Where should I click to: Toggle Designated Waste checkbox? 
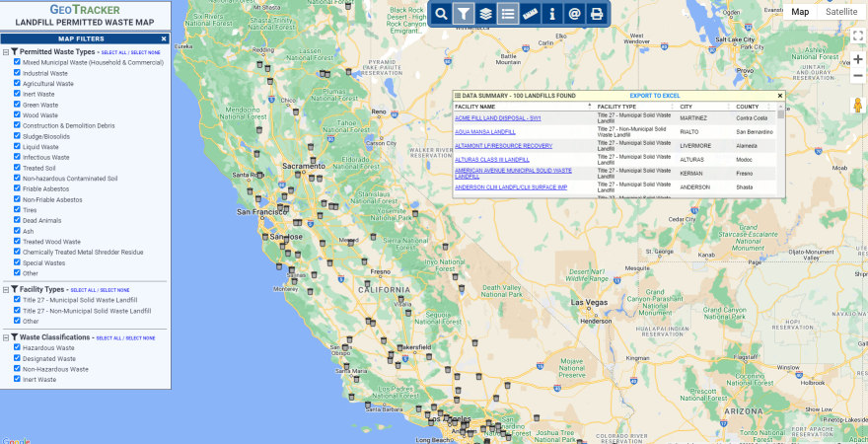17,358
